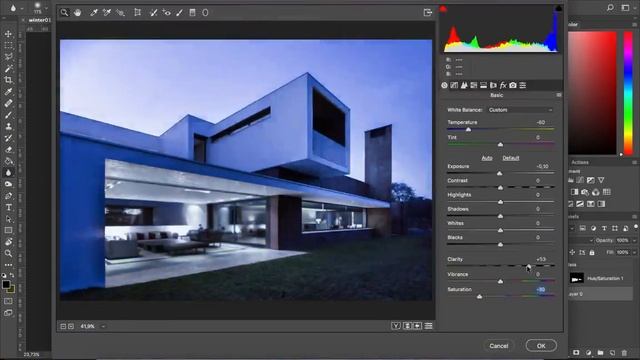The image size is (640, 360).
Task: Click the Saturation slider handle
Action: (480, 296)
